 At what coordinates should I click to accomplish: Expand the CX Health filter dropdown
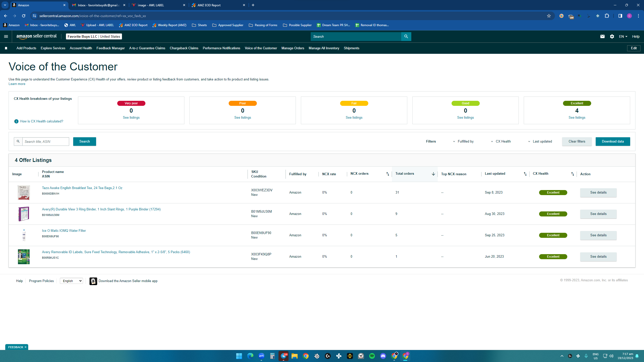coord(501,142)
